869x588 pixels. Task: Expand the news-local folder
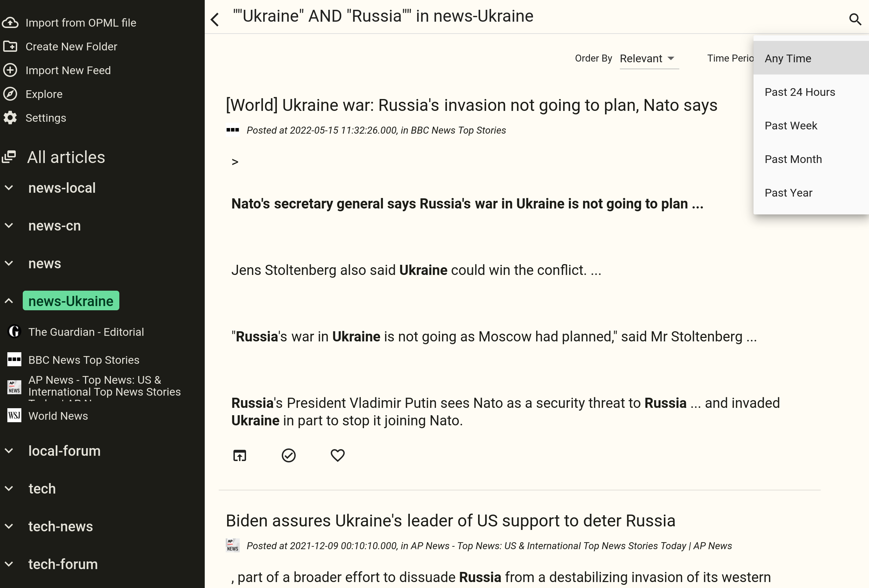(9, 188)
